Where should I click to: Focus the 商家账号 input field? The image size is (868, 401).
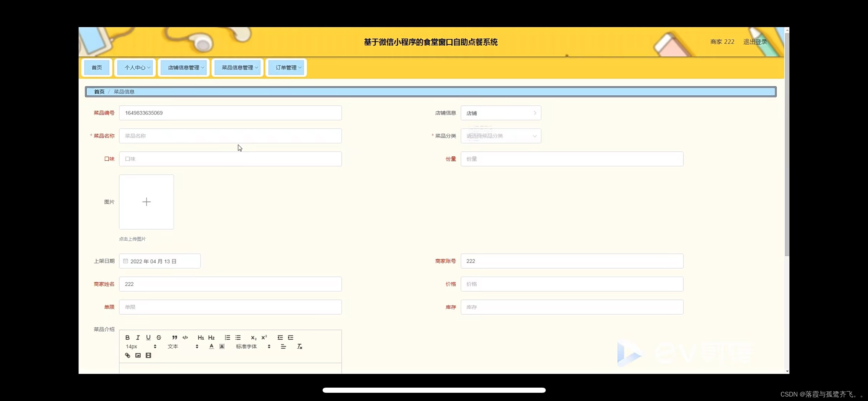pyautogui.click(x=572, y=261)
